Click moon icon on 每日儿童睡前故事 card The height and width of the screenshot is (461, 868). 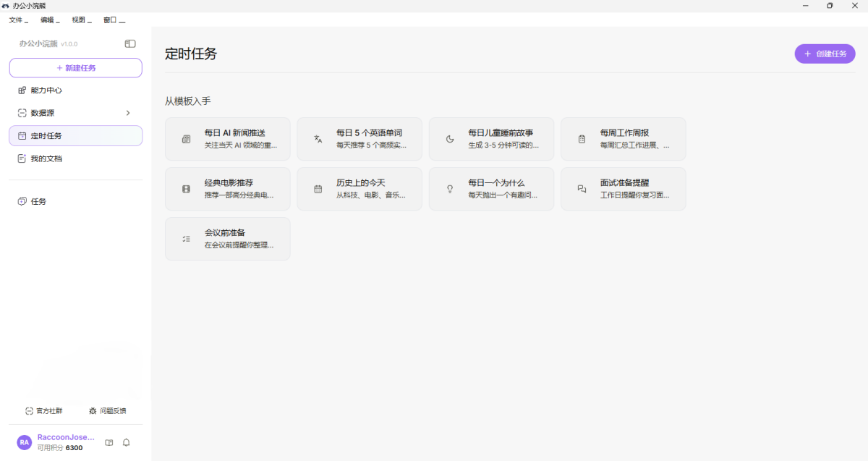[x=449, y=139]
